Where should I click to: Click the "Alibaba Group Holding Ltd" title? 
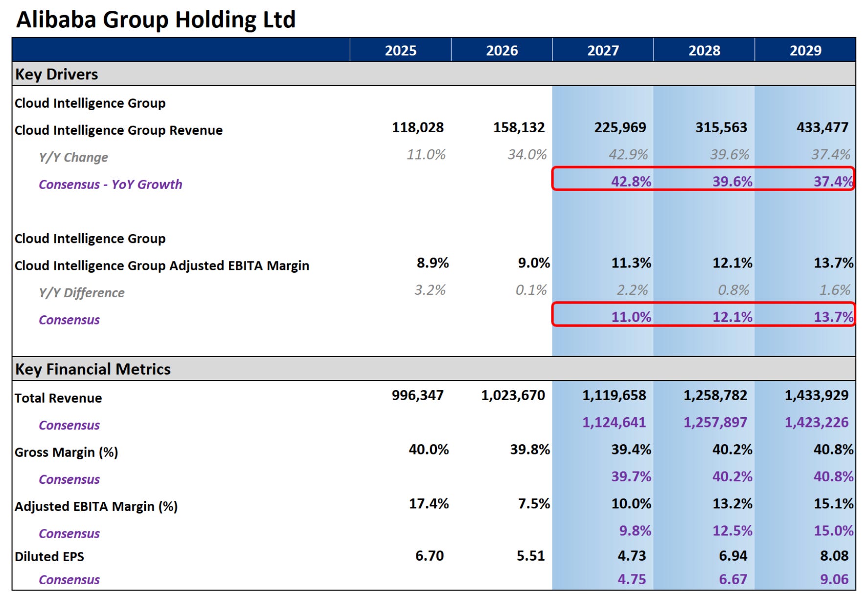tap(156, 20)
